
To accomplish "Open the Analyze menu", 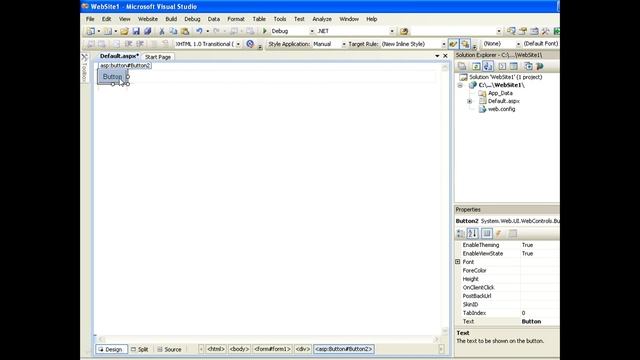I will click(322, 19).
